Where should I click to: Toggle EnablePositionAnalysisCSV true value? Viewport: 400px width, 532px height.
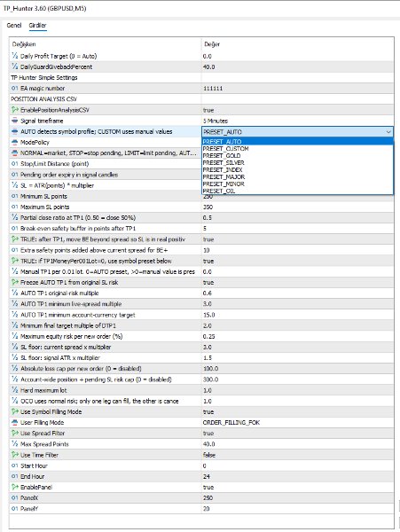click(x=208, y=110)
